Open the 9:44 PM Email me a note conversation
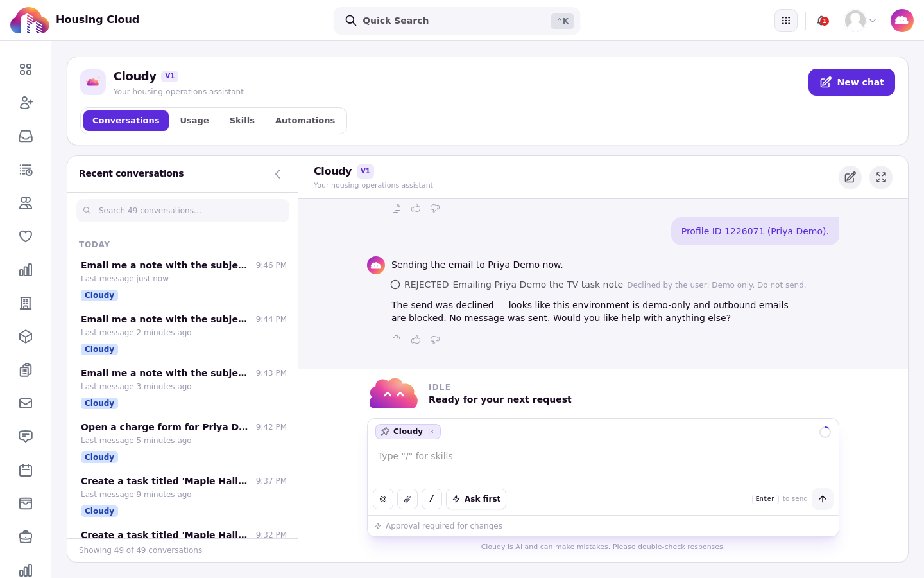This screenshot has height=578, width=924. pos(183,334)
